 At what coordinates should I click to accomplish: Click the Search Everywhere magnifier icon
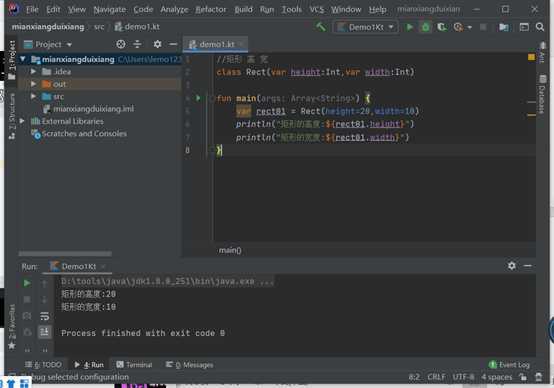coord(540,27)
